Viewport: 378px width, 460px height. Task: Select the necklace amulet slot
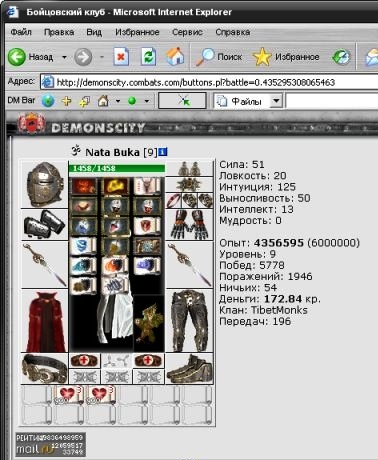pos(189,184)
